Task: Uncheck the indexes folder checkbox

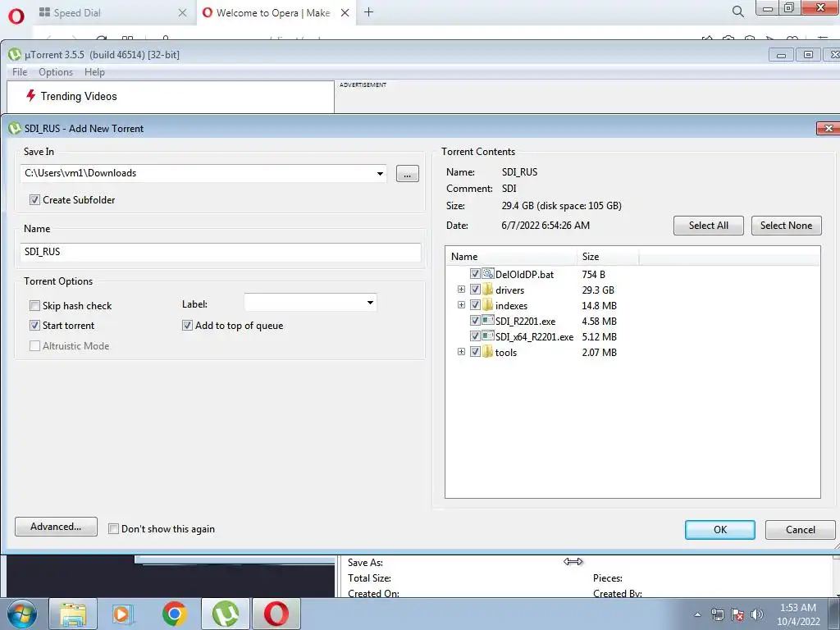Action: (x=475, y=305)
